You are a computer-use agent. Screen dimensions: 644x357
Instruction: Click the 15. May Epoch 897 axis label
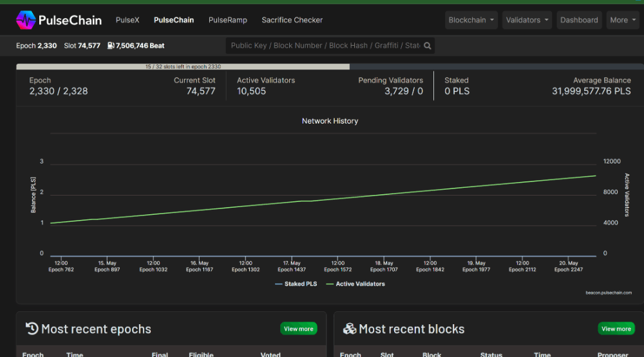pyautogui.click(x=107, y=266)
